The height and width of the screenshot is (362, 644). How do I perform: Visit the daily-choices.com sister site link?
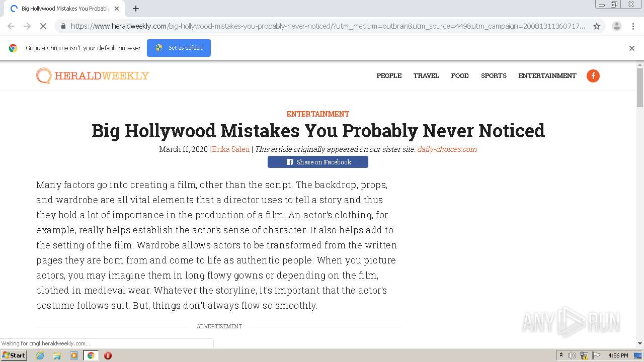(x=447, y=149)
